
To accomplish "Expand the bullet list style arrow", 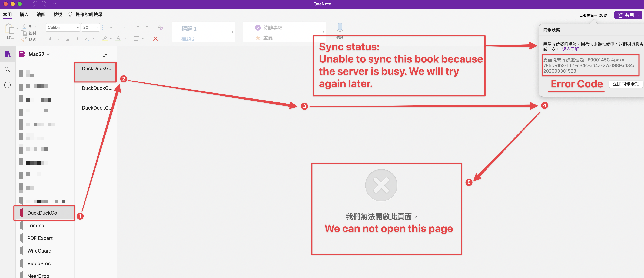I will coord(111,28).
